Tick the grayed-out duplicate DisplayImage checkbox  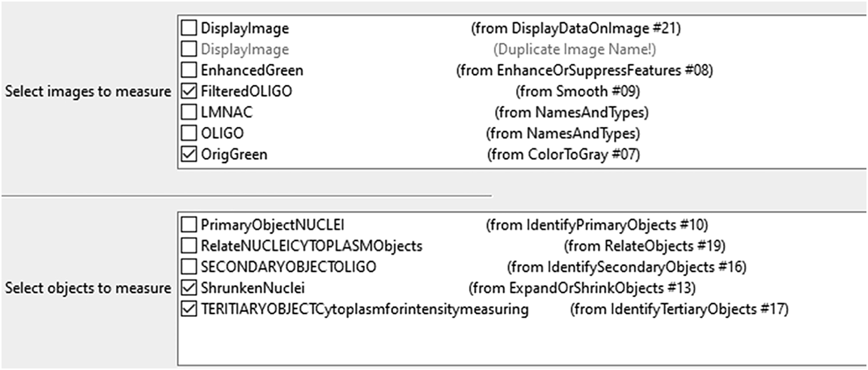tap(189, 49)
